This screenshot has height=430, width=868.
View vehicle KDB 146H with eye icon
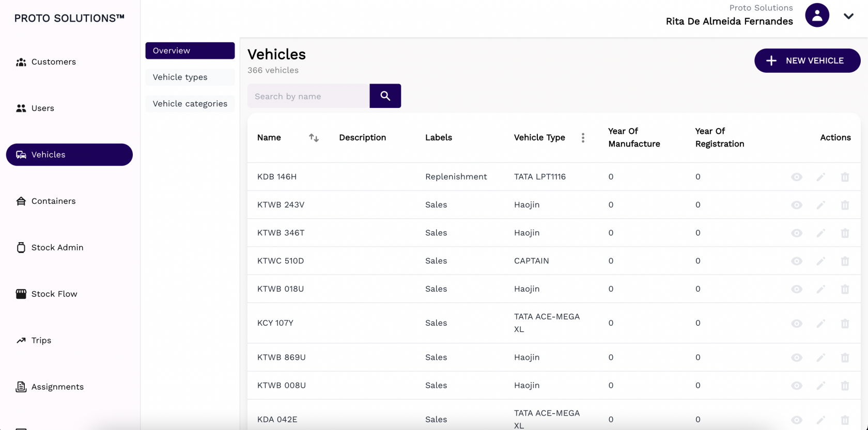[796, 177]
